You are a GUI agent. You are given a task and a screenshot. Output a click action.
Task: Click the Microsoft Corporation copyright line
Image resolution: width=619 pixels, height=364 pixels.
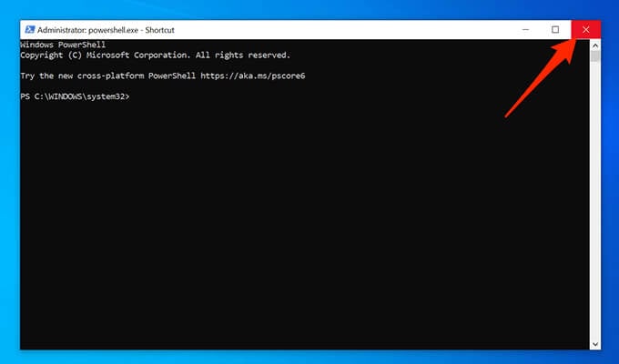pos(155,56)
